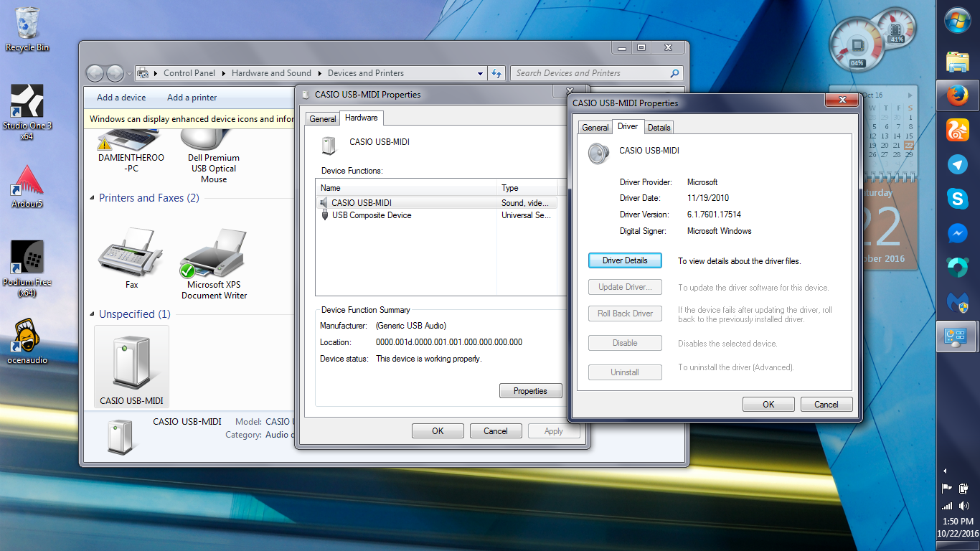Select USB Composite Device row
The width and height of the screenshot is (980, 551).
pos(436,215)
